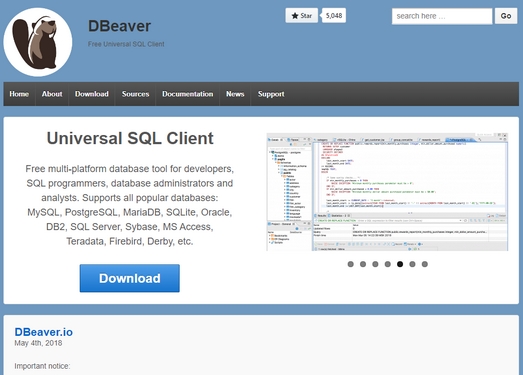Image resolution: width=523 pixels, height=375 pixels.
Task: Click the DBeaver beaver logo
Action: 38,42
